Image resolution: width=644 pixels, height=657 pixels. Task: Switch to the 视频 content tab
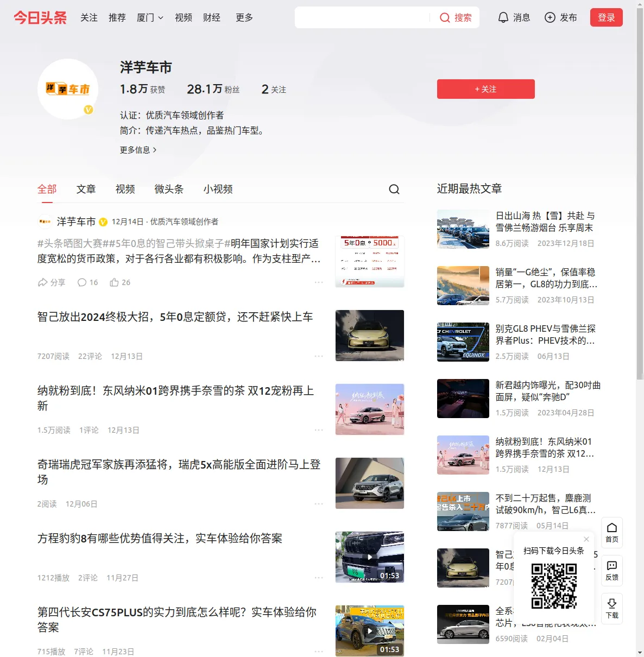[125, 189]
